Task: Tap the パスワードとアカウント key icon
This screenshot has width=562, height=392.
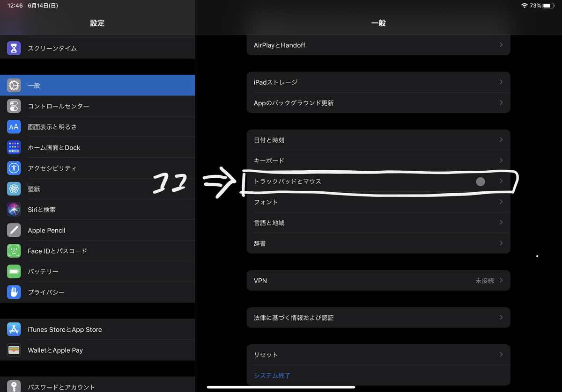Action: (14, 386)
